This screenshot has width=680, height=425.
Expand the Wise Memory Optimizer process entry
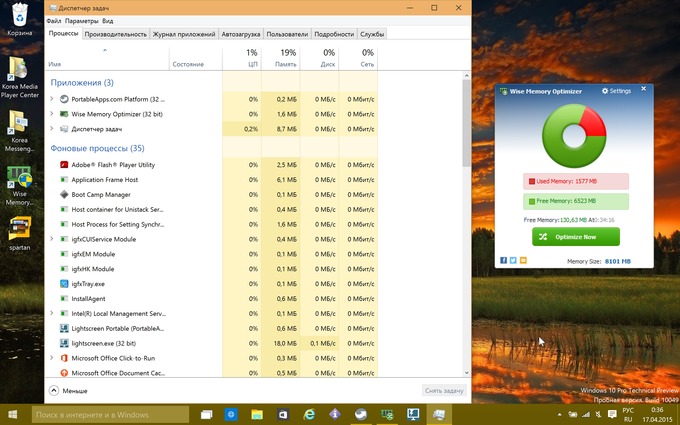pos(52,114)
